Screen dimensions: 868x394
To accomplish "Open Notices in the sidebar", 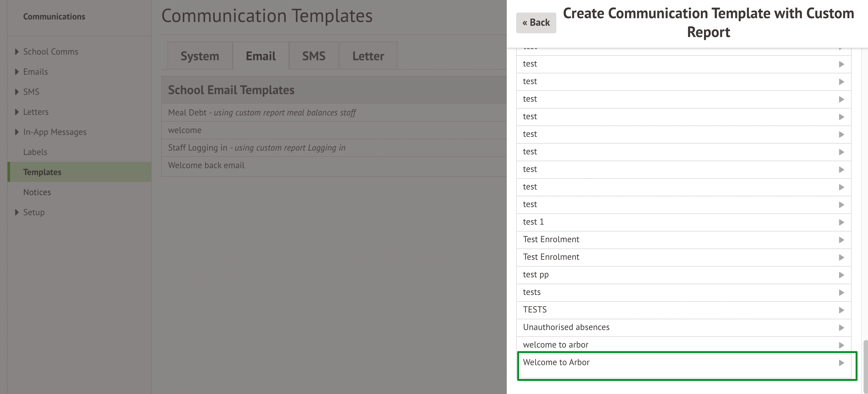I will [37, 192].
